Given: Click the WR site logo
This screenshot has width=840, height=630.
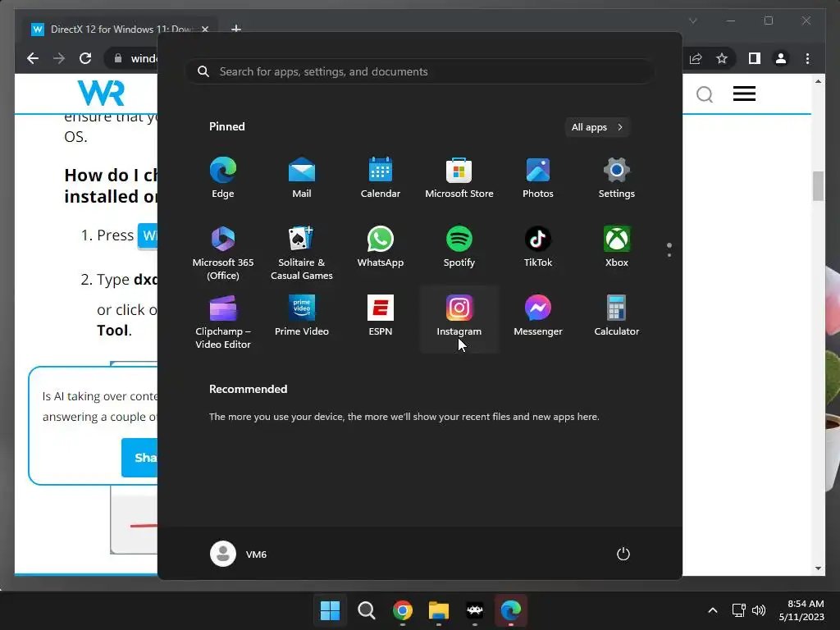Looking at the screenshot, I should pyautogui.click(x=101, y=94).
